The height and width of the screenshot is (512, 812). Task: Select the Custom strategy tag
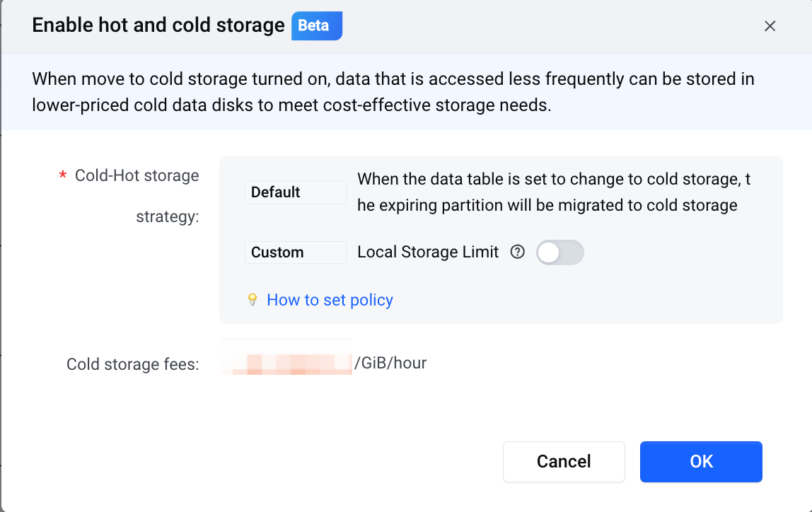tap(295, 252)
